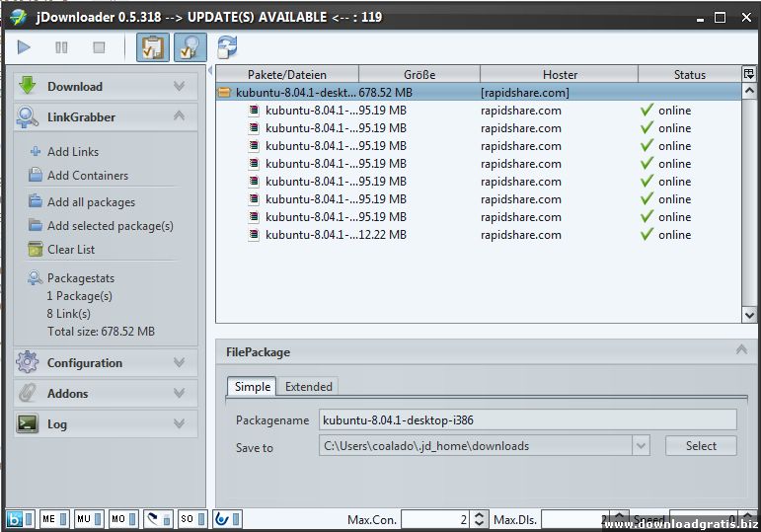Click '8 Link(s)' in Packagestats

click(x=68, y=314)
